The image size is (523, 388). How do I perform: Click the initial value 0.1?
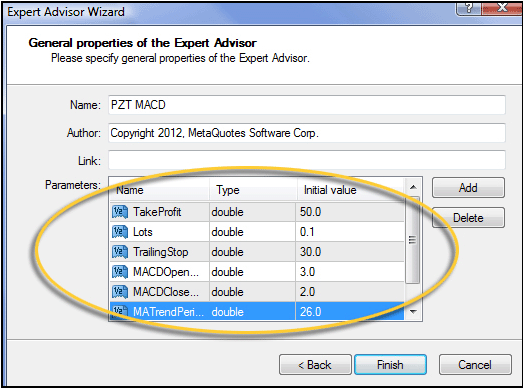307,232
